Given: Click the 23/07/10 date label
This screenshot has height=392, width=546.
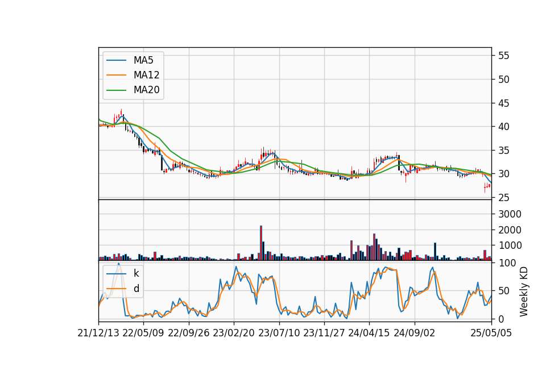Looking at the screenshot, I should point(279,333).
